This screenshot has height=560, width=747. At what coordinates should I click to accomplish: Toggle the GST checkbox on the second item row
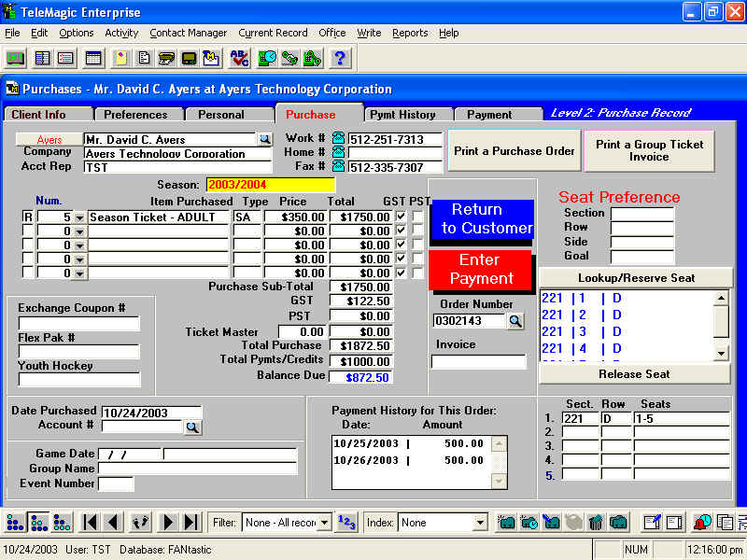[402, 231]
